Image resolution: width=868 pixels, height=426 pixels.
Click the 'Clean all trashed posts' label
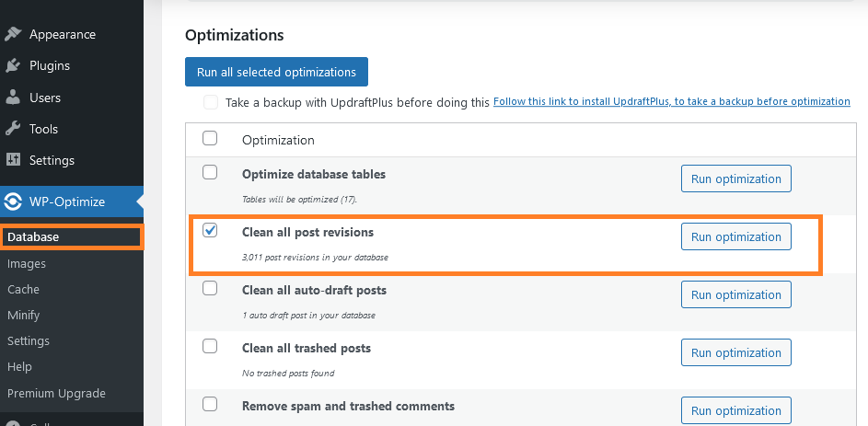(307, 349)
